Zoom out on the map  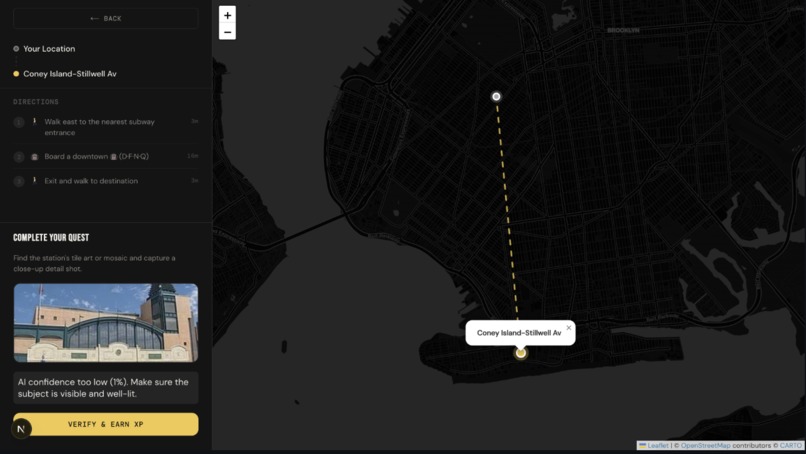(227, 32)
